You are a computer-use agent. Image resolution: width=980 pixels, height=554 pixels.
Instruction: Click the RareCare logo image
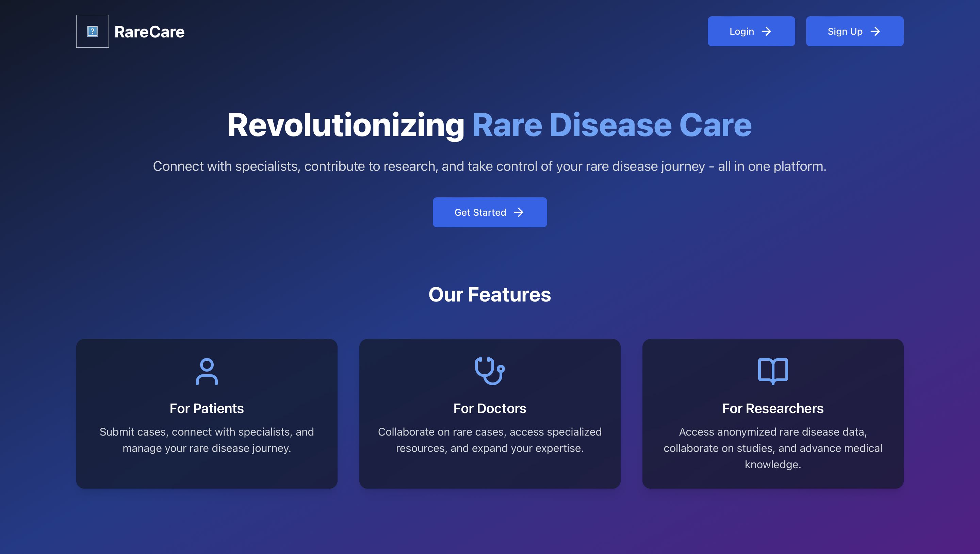pyautogui.click(x=93, y=31)
